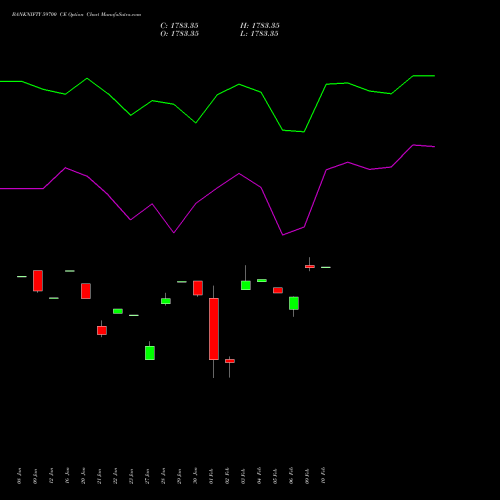Select the small red candlestick for 02 Feb
Viewport: 500px width, 500px height.
point(230,361)
